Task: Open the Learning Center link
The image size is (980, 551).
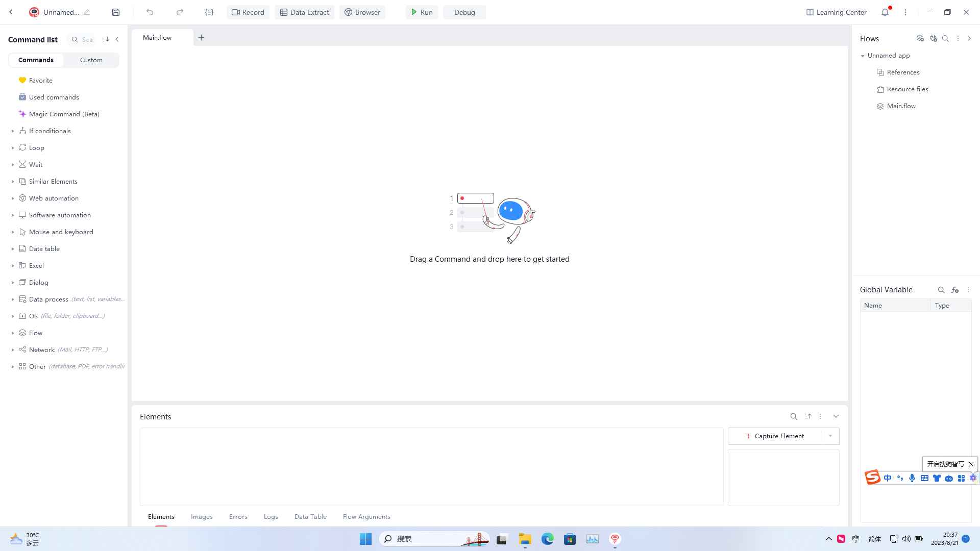Action: click(x=836, y=12)
